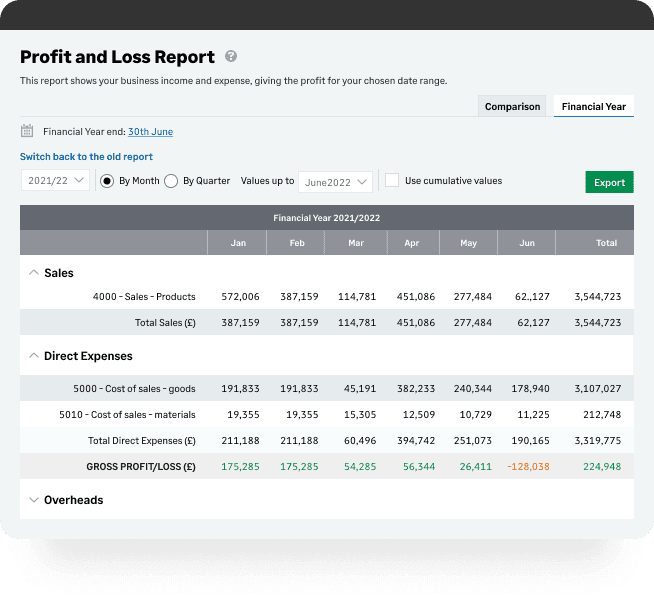This screenshot has width=654, height=603.
Task: Click the negative June gross profit value
Action: coord(528,466)
